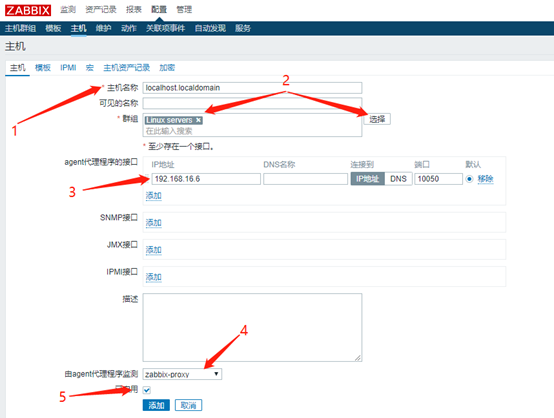This screenshot has height=418, width=554.
Task: Switch to the IPMI form tab
Action: click(68, 67)
